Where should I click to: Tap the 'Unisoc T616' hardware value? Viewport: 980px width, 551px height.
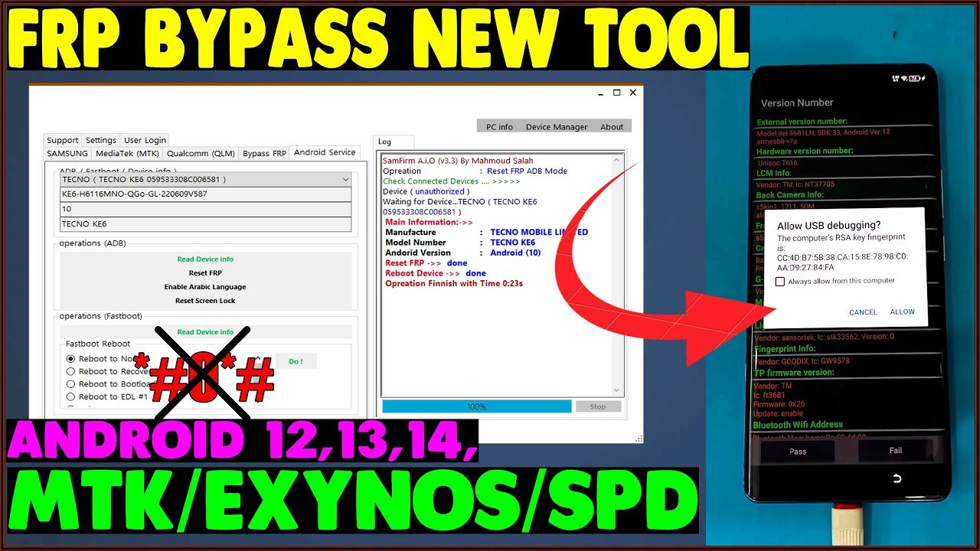pos(779,163)
